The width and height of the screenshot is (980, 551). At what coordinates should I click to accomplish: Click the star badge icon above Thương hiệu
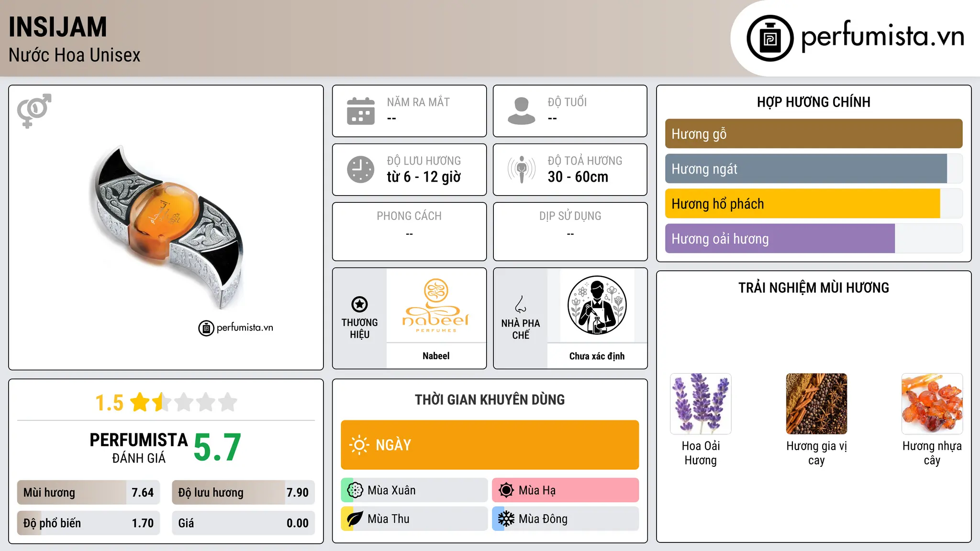tap(359, 304)
